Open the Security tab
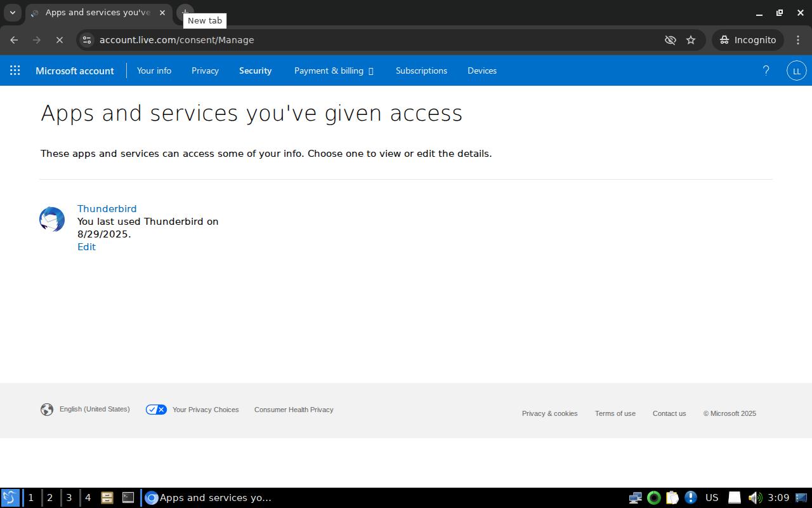The image size is (812, 508). (x=256, y=70)
